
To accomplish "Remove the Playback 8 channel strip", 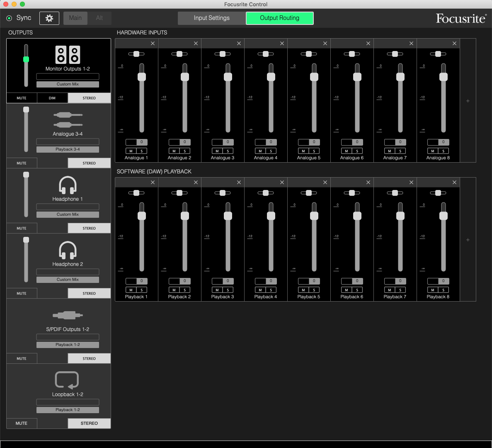I will 455,183.
